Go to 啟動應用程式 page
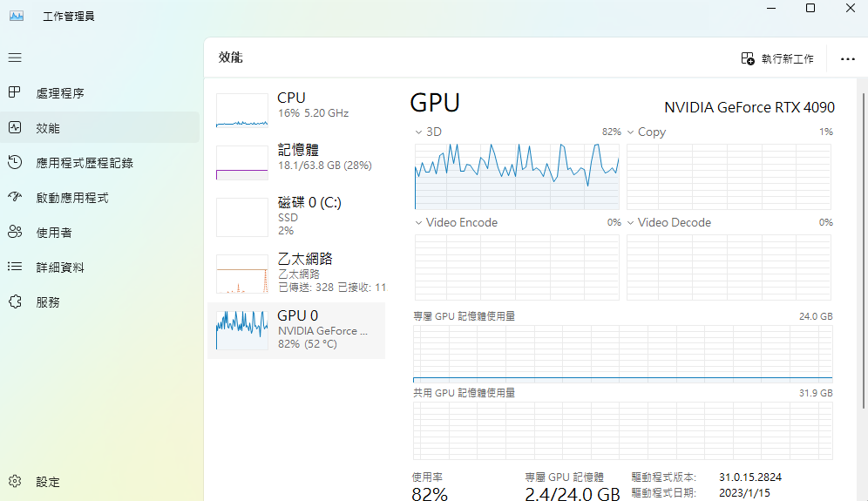Viewport: 868px width, 501px height. (99, 198)
